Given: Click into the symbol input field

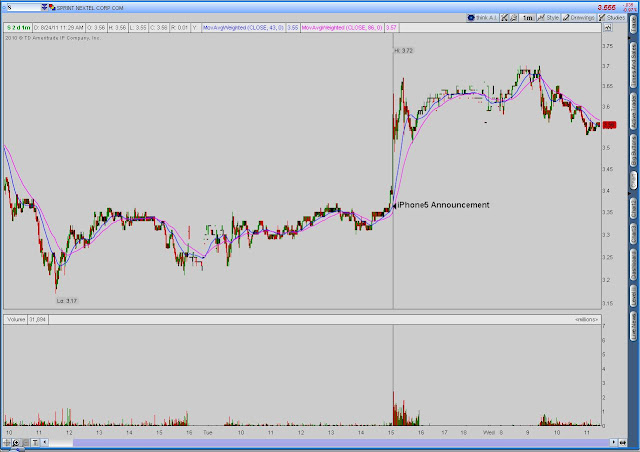Looking at the screenshot, I should [24, 7].
